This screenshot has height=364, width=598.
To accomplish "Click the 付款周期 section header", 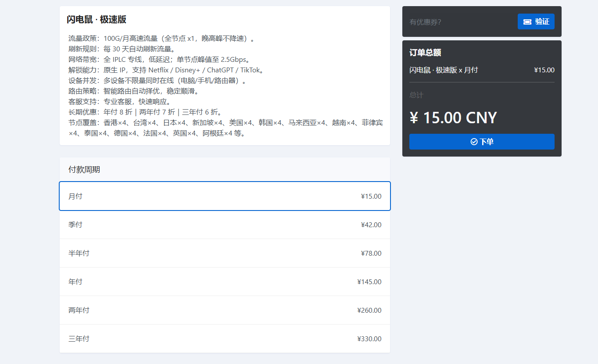I will (x=84, y=169).
